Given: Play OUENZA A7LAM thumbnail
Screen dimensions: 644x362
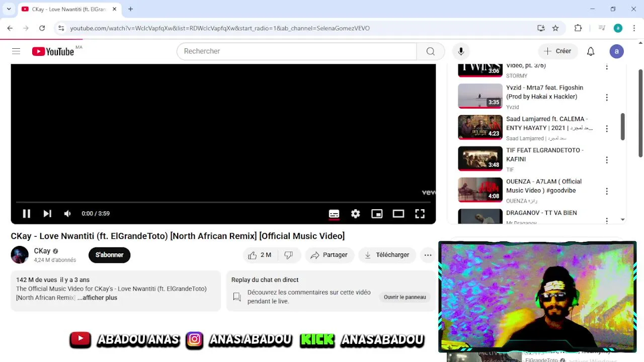Looking at the screenshot, I should (480, 190).
